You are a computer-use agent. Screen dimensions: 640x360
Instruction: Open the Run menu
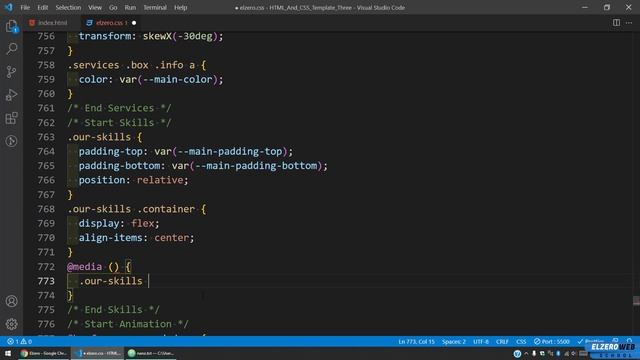click(x=130, y=7)
